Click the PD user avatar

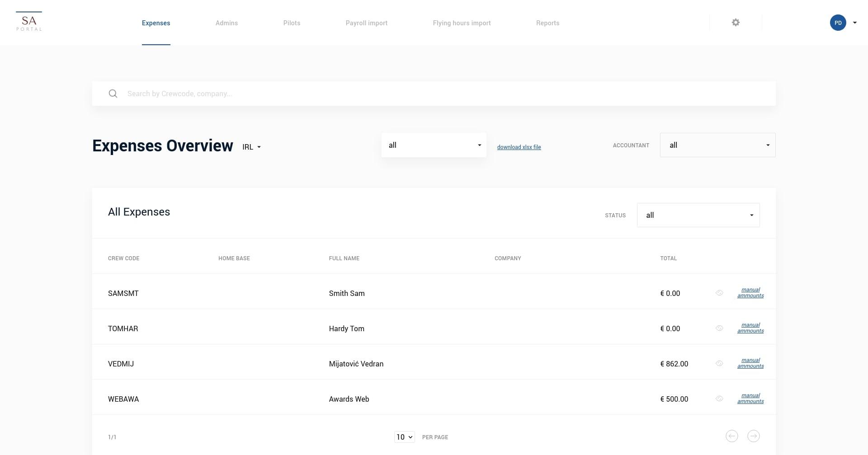(x=838, y=23)
